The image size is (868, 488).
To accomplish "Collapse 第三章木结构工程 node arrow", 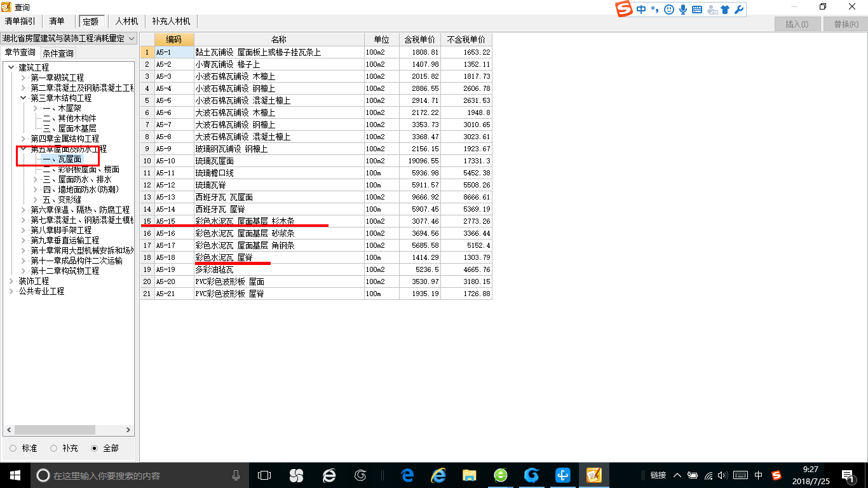I will [x=24, y=98].
